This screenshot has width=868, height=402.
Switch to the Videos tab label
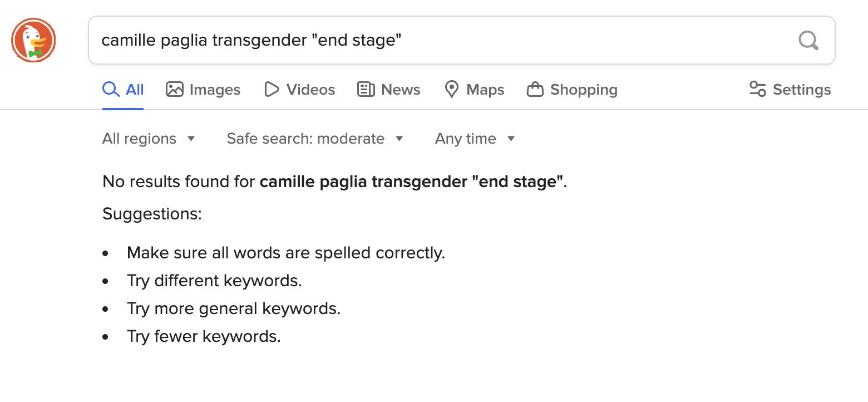tap(310, 90)
